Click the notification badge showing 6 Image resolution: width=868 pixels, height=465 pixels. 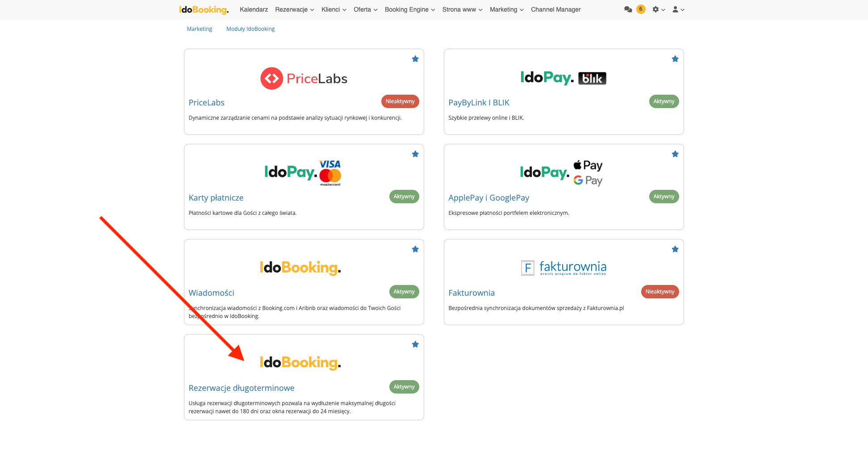[641, 9]
